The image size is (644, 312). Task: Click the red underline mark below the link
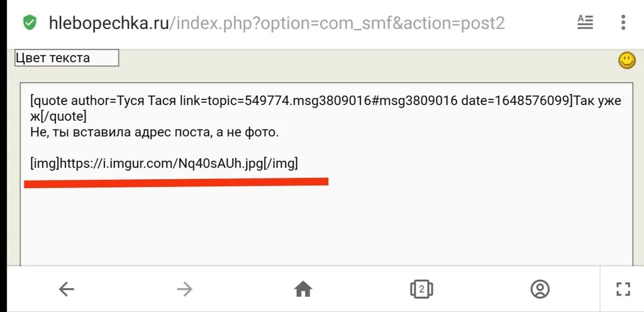pos(176,182)
